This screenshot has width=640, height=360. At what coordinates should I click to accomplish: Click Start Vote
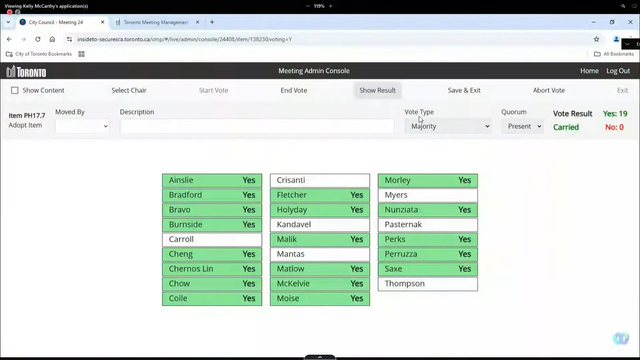[x=213, y=90]
